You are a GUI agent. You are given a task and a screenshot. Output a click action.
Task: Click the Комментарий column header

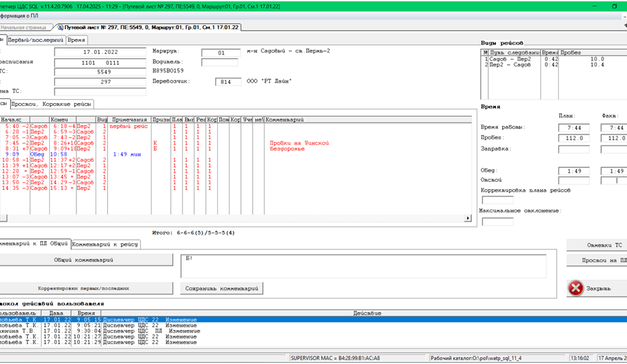point(368,120)
